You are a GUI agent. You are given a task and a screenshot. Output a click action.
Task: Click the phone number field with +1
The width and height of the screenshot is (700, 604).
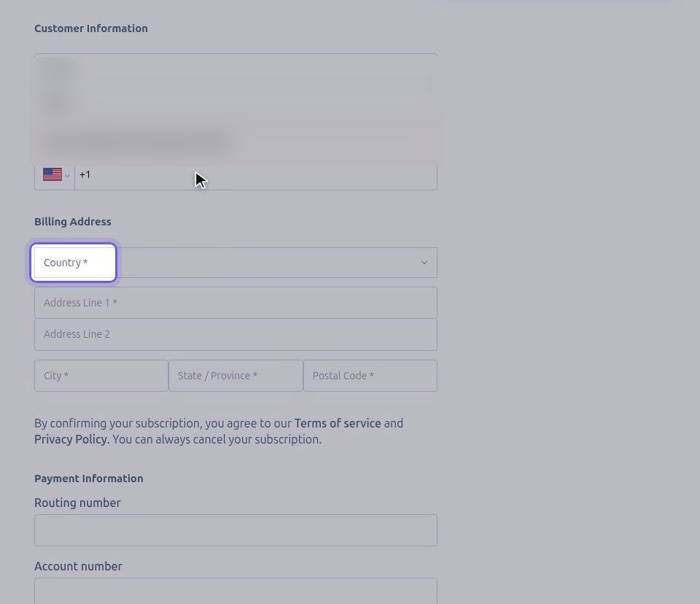point(256,174)
